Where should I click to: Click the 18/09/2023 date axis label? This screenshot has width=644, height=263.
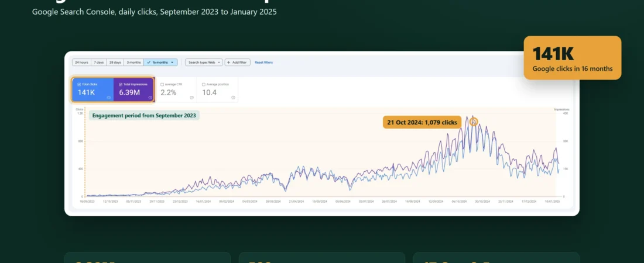pos(87,202)
